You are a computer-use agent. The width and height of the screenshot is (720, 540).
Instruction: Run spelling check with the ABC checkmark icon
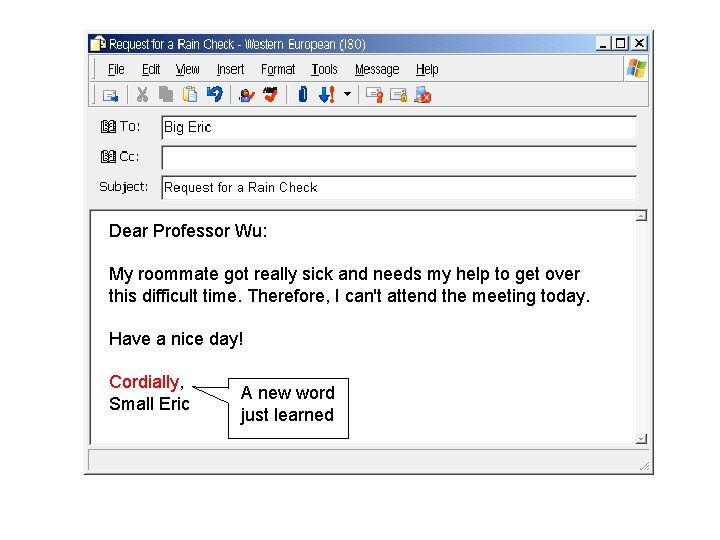tap(270, 95)
